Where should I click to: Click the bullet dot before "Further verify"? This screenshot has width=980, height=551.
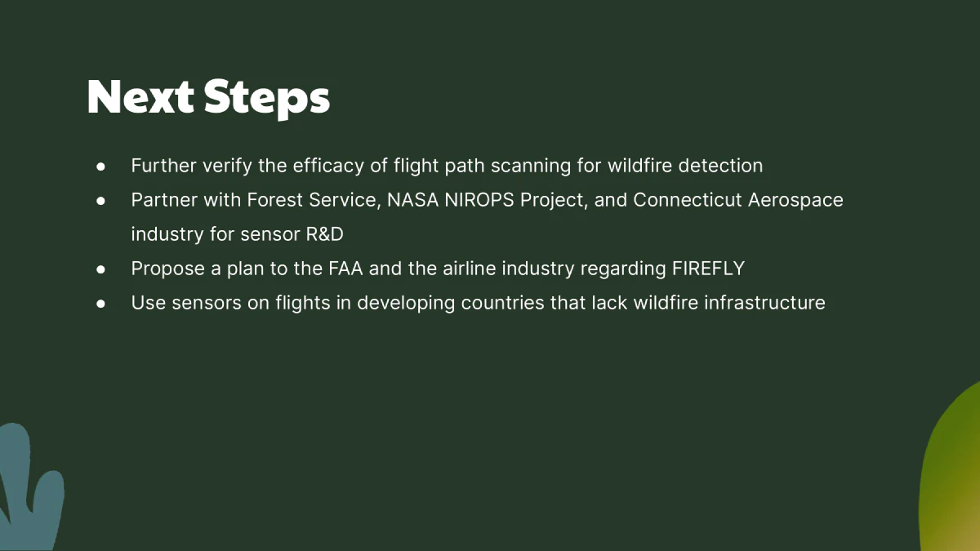(x=100, y=166)
